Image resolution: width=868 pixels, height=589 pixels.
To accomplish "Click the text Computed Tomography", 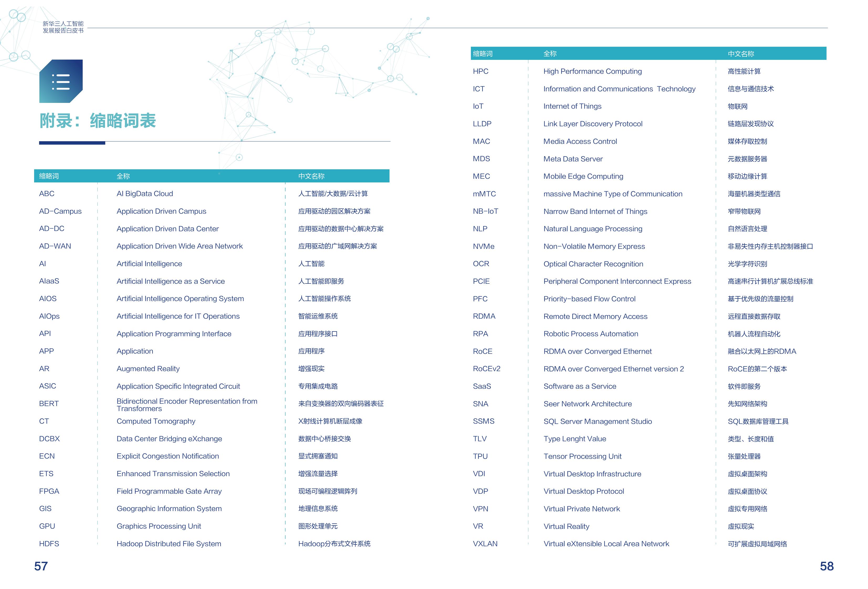I will point(156,421).
